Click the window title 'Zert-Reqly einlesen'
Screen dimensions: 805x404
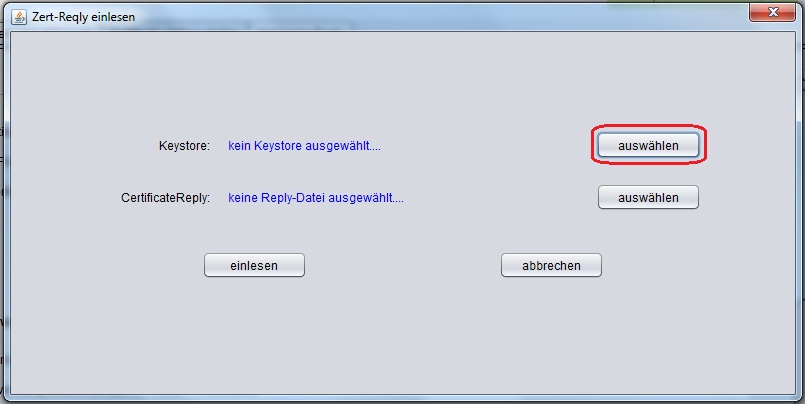coord(83,17)
